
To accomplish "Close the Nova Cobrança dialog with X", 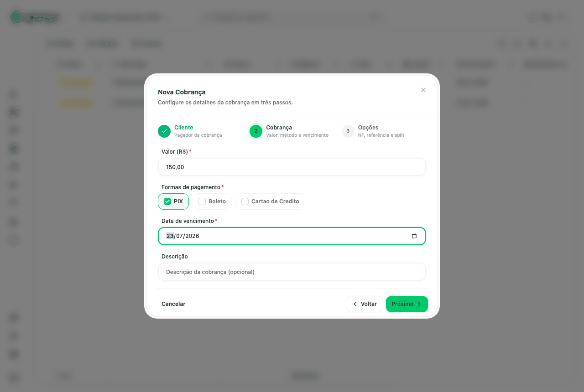I will point(423,90).
